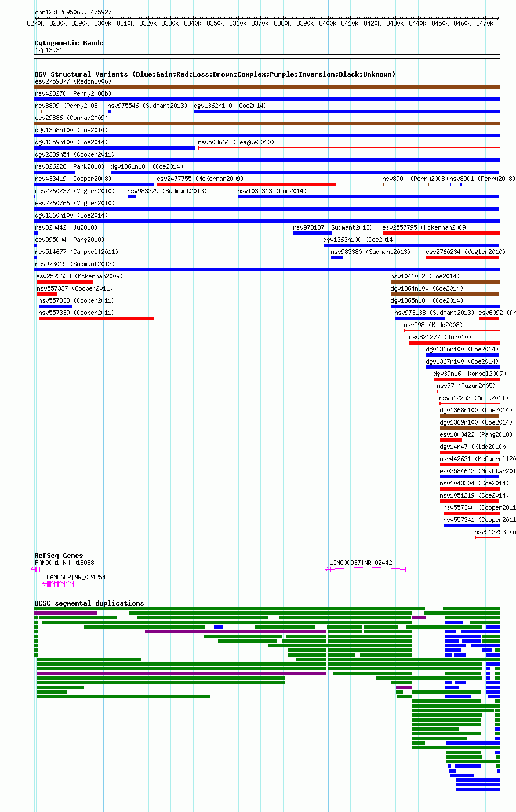Click the RefSeq Genes track title
The image size is (516, 812).
[x=59, y=556]
